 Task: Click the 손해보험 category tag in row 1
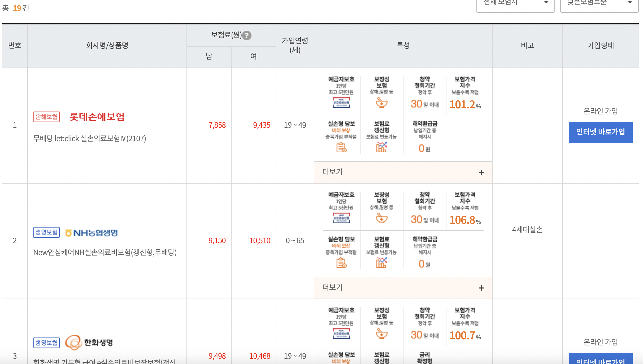pyautogui.click(x=46, y=117)
